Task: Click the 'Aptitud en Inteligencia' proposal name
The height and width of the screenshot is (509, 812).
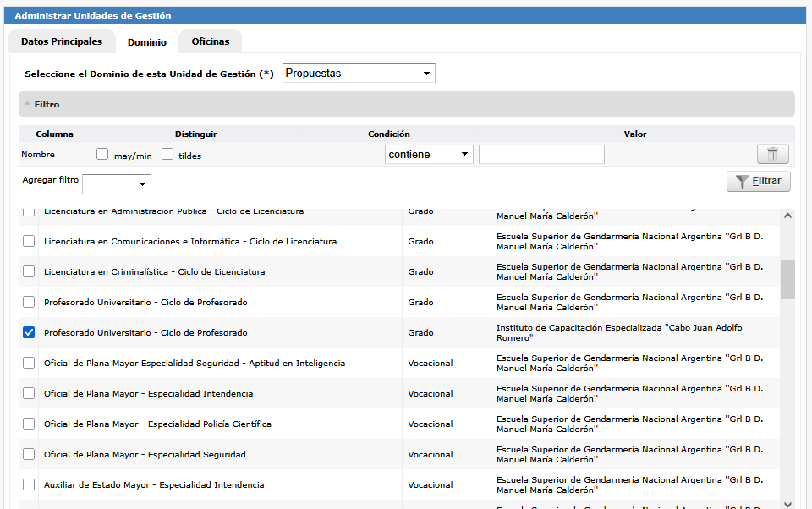Action: click(195, 363)
